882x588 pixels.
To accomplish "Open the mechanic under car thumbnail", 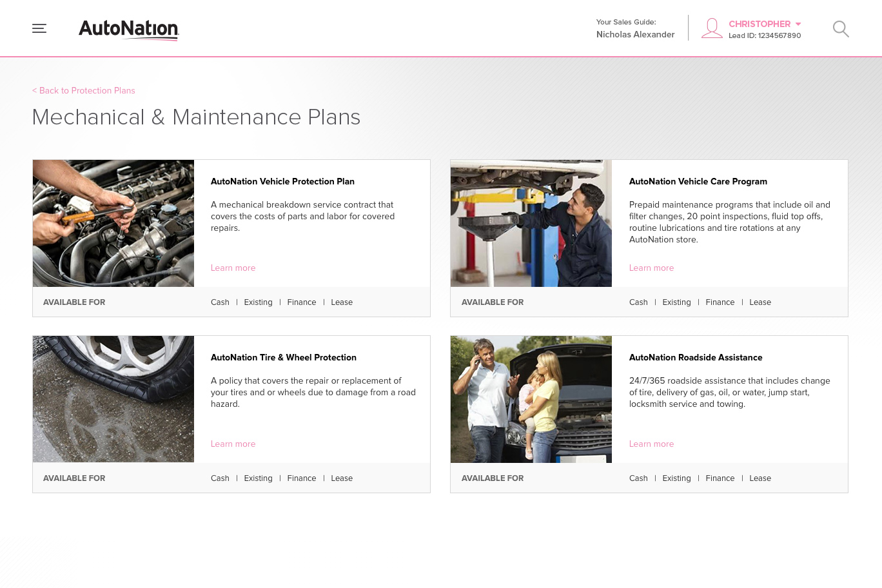I will pos(531,223).
